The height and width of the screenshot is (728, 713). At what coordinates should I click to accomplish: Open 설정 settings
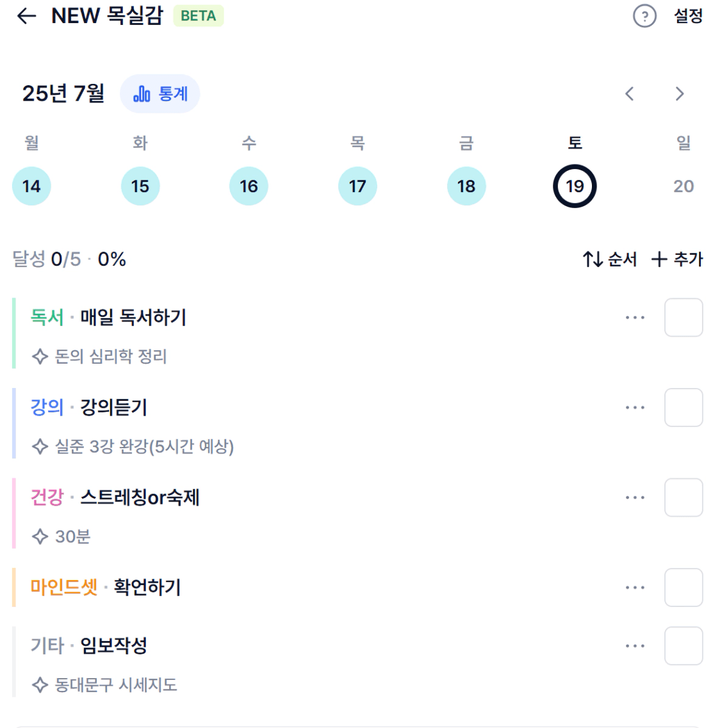[x=688, y=16]
